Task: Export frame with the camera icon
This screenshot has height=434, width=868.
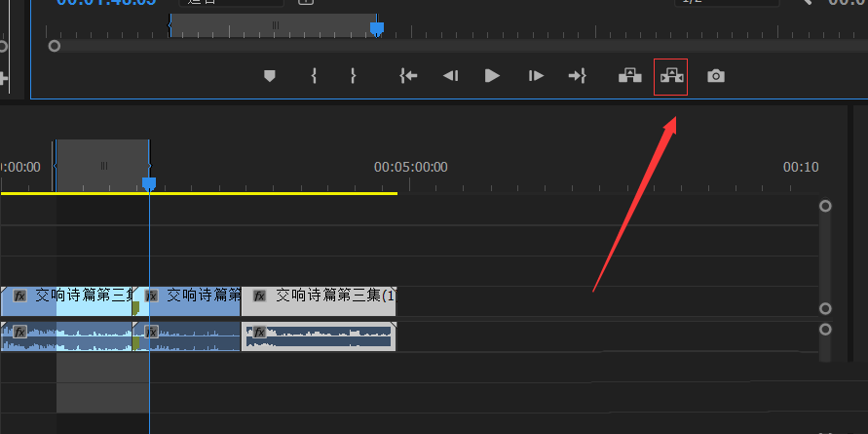Action: tap(716, 76)
